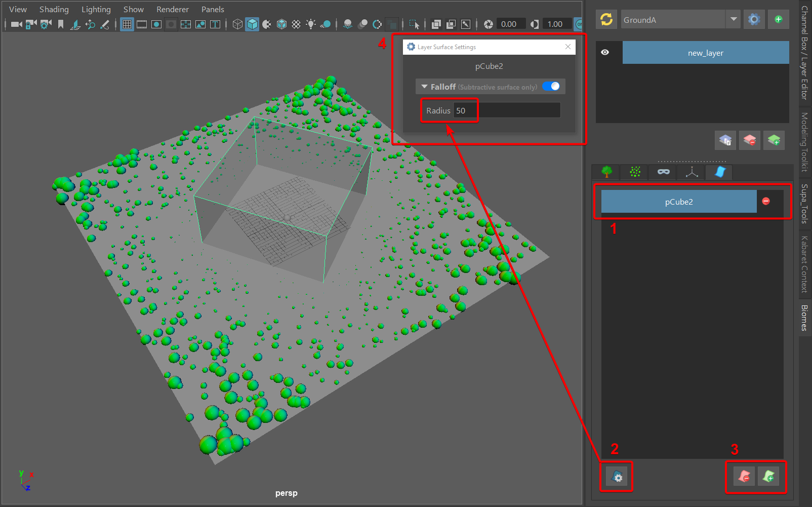Click the Gamma half-circle icon
Viewport: 812px width, 507px height.
click(x=535, y=24)
